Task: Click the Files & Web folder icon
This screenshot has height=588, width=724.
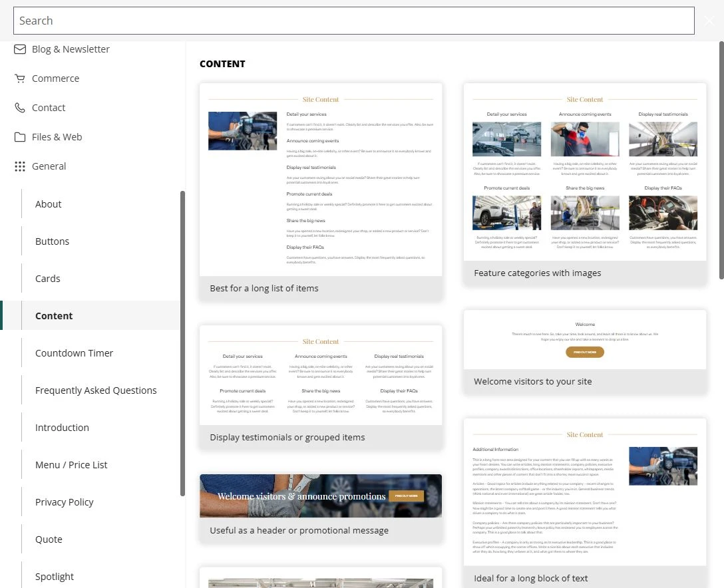Action: pos(20,137)
